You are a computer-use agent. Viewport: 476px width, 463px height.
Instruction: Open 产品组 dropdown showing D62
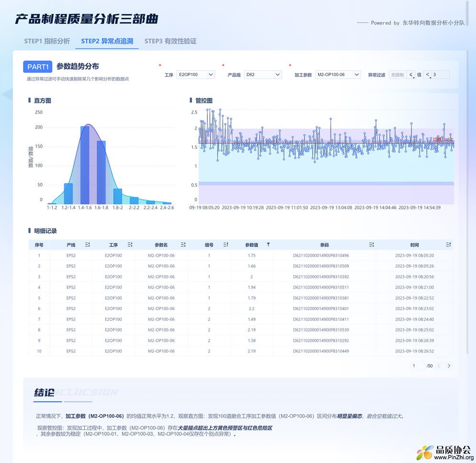(x=263, y=75)
